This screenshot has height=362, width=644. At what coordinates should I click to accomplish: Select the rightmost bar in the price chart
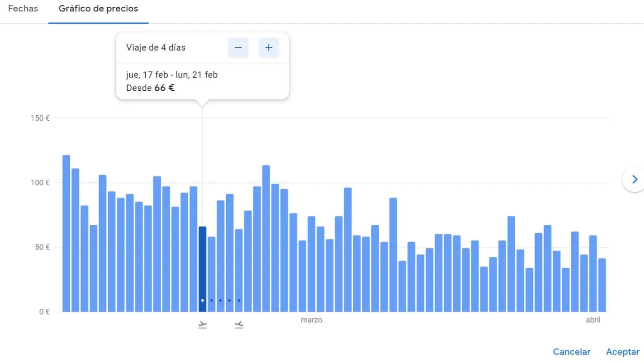[x=602, y=285]
